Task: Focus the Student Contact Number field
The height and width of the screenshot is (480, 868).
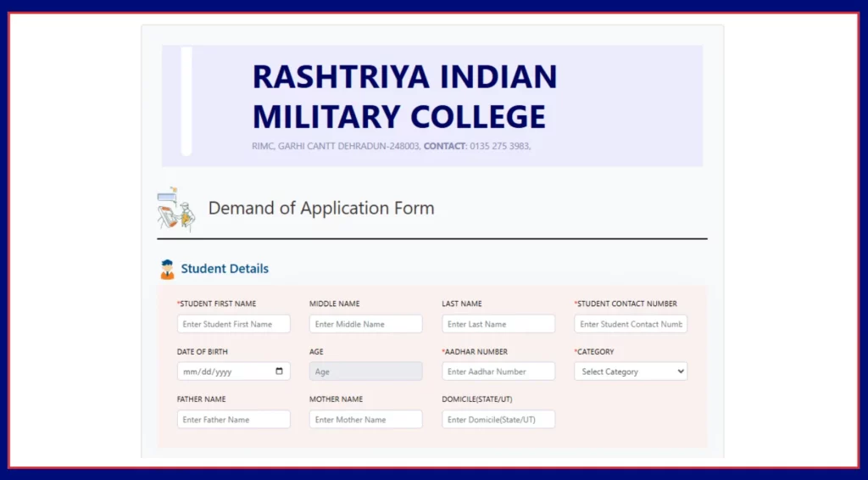Action: click(x=630, y=324)
